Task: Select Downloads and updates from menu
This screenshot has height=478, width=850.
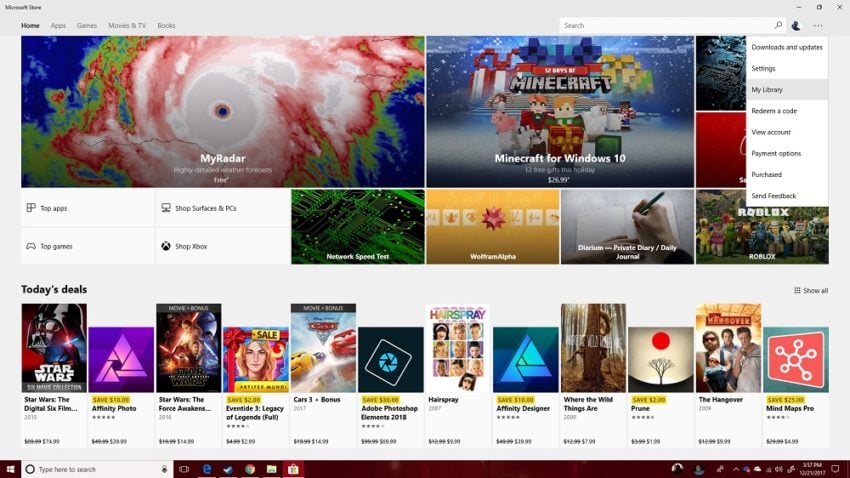Action: pos(787,47)
